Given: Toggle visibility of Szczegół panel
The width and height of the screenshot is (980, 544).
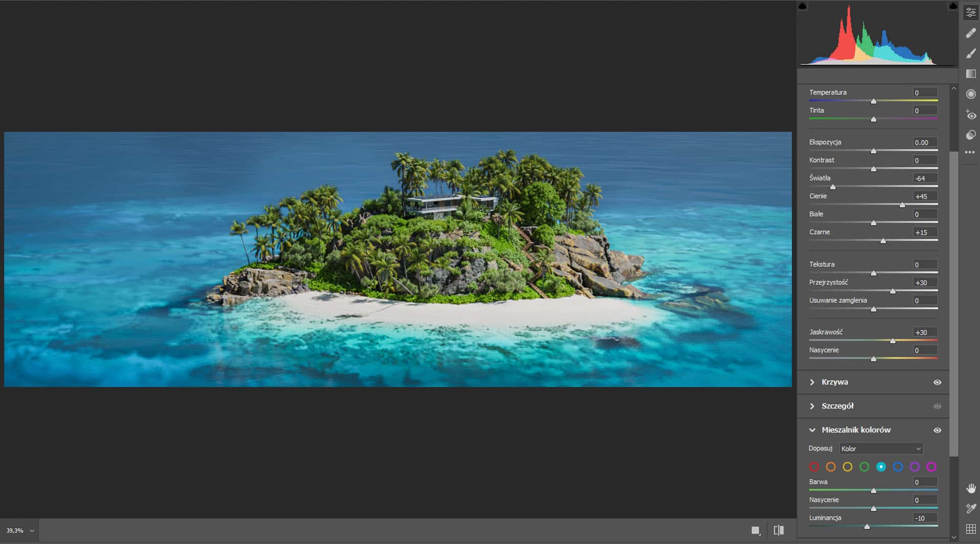Looking at the screenshot, I should point(937,406).
